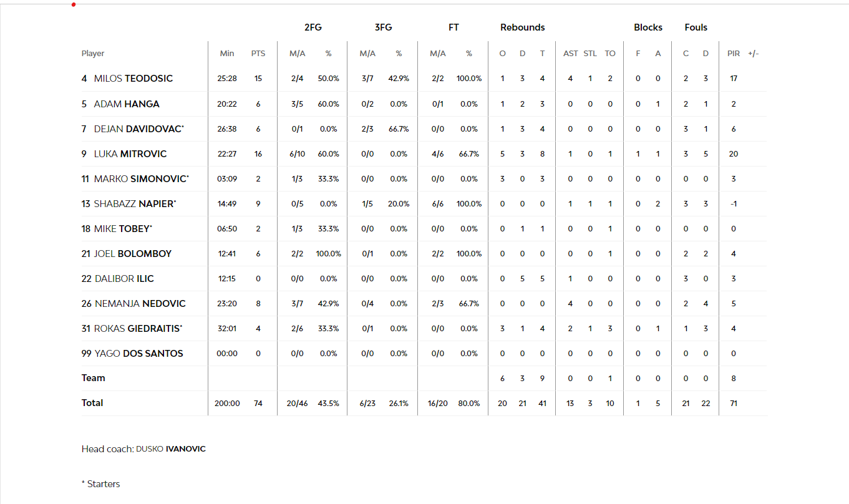Click the STL column header
The width and height of the screenshot is (849, 504).
[x=590, y=54]
